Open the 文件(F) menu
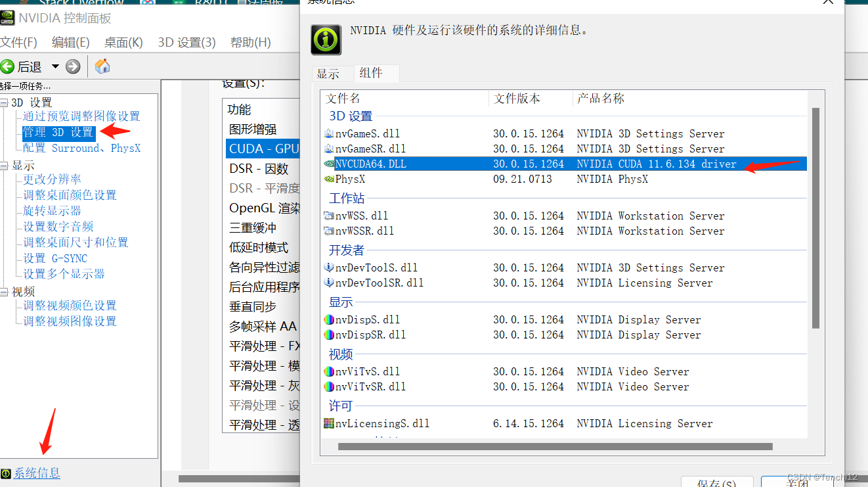The width and height of the screenshot is (868, 487). click(18, 43)
